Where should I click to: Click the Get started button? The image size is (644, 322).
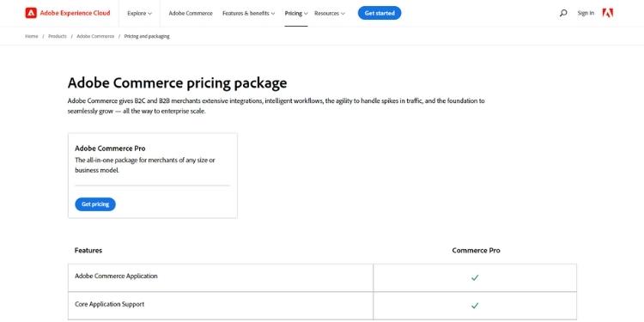[380, 13]
